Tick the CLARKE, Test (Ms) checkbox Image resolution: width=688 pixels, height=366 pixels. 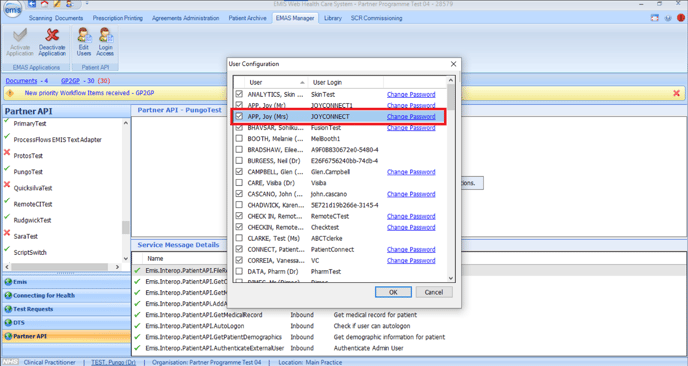(x=239, y=238)
